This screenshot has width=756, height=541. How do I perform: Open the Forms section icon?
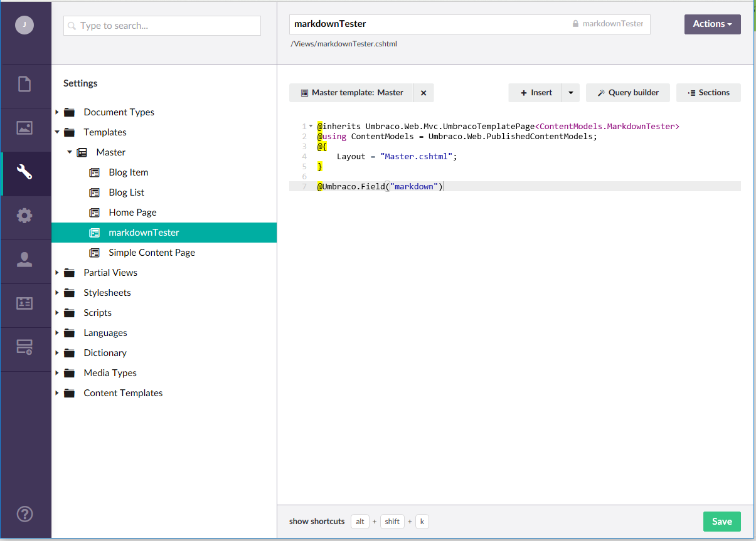(24, 347)
